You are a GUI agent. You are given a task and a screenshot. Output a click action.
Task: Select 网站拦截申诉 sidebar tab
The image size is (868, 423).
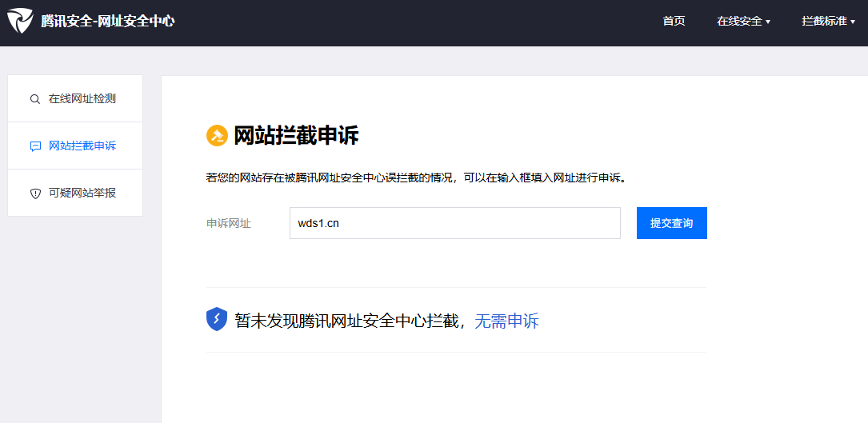point(75,146)
